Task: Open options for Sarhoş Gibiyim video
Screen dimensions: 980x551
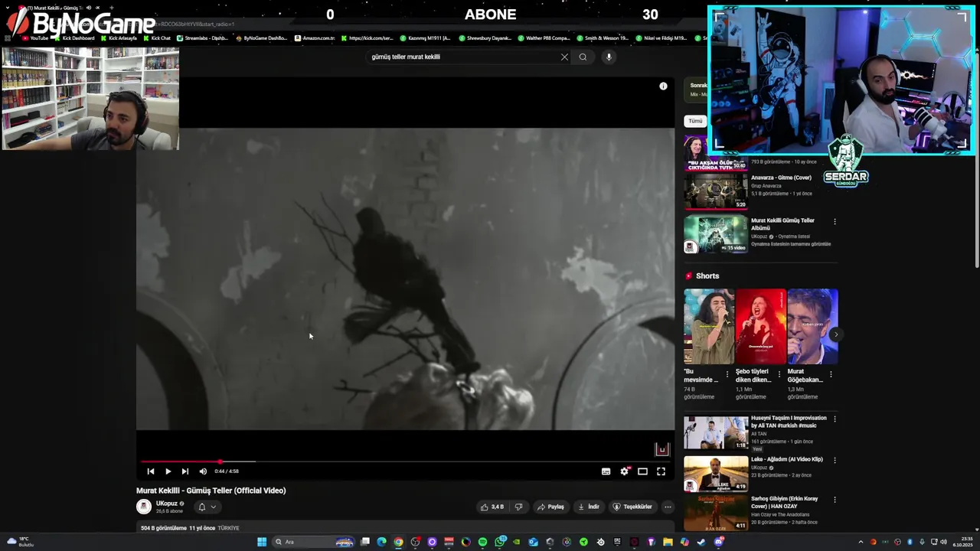Action: click(835, 500)
